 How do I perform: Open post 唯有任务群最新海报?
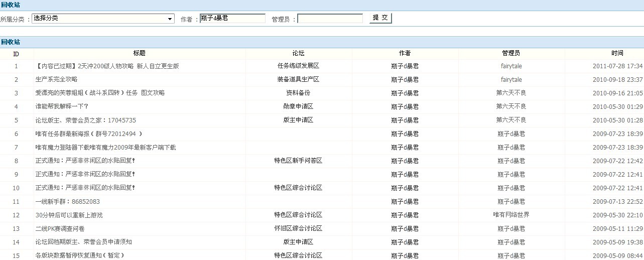[89, 134]
